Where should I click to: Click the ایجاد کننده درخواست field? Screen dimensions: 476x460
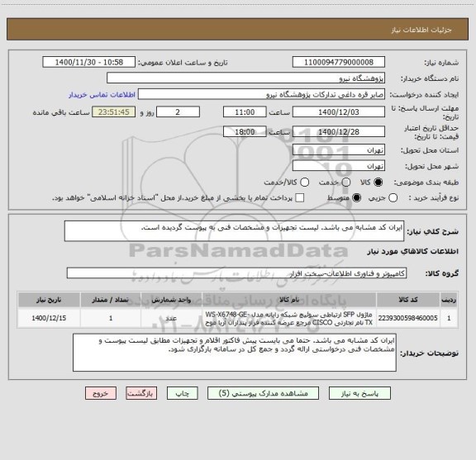click(x=261, y=94)
